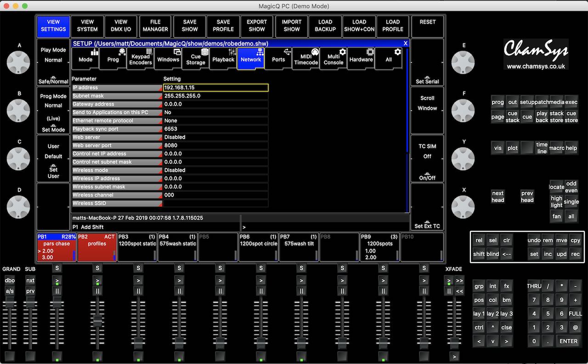This screenshot has height=364, width=588.
Task: Click the Set User soft button
Action: 53,159
